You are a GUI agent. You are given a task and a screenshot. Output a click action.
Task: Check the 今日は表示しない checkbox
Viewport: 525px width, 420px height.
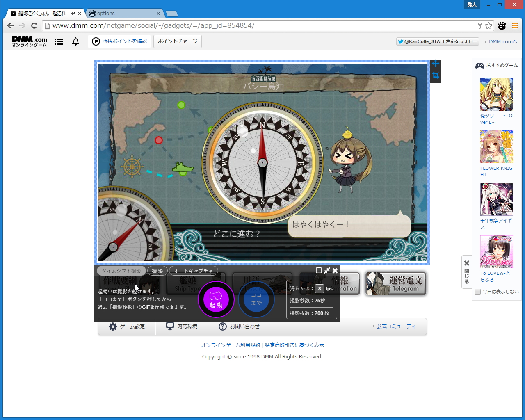[477, 292]
